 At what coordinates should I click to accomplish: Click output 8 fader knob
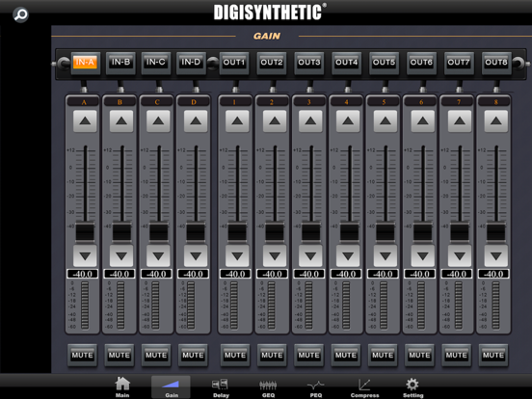[496, 232]
